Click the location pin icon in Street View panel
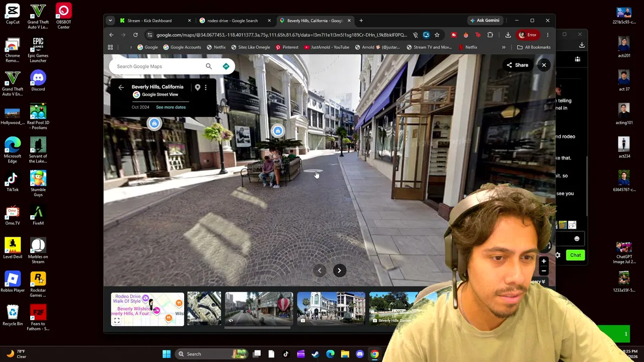Screen dimensions: 644x362 (x=198, y=87)
